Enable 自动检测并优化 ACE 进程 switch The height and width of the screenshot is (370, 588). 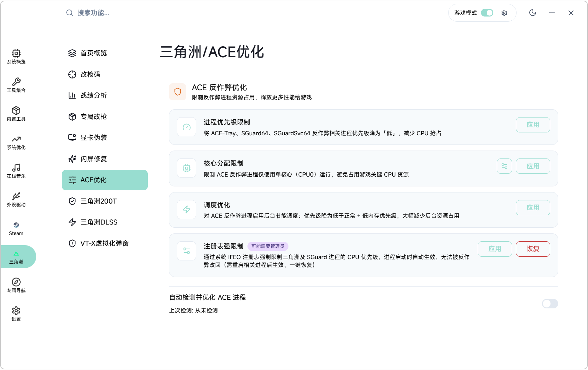550,304
